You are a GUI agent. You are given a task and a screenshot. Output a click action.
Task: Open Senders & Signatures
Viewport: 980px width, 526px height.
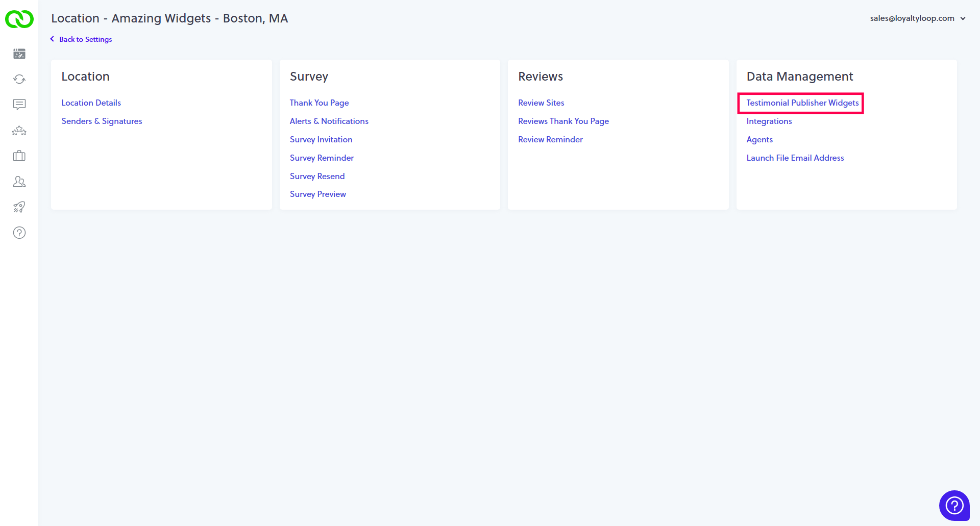pos(102,121)
